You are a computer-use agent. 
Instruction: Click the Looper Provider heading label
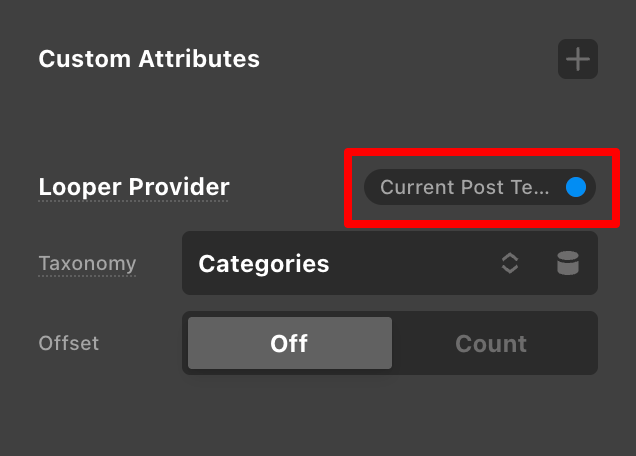(134, 187)
